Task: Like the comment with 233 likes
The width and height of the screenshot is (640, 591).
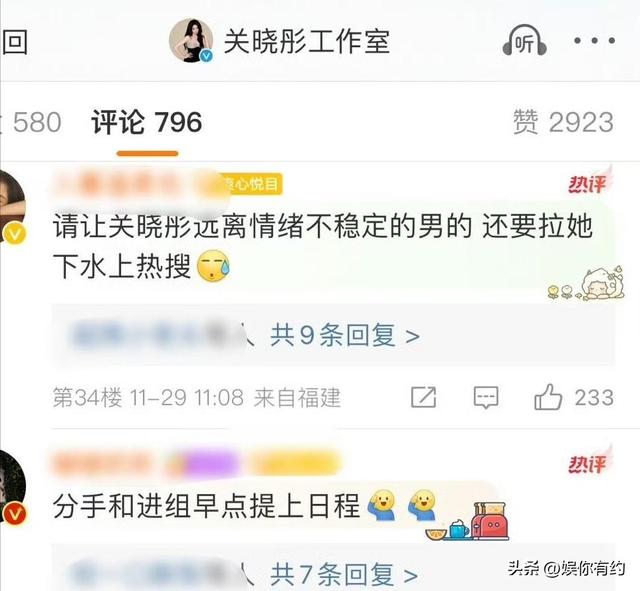Action: pos(548,397)
